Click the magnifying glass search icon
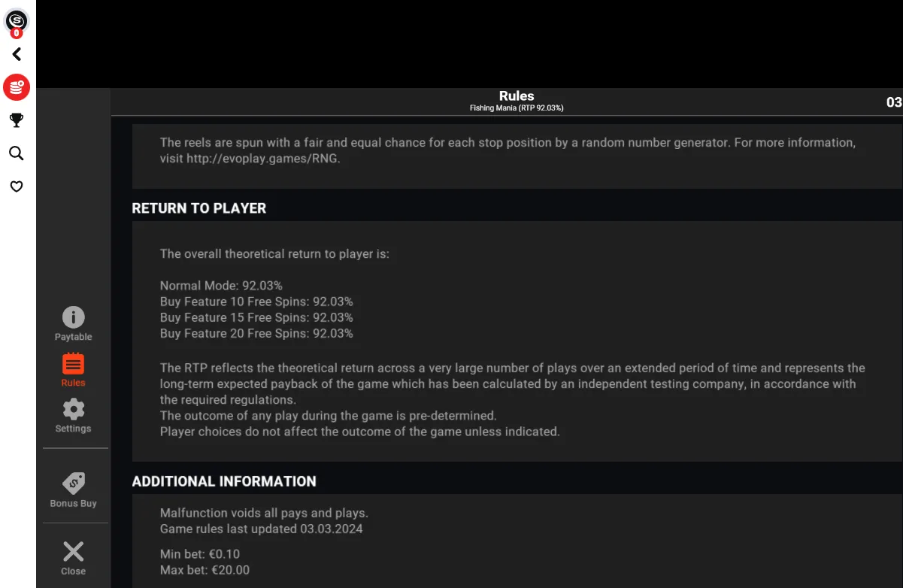The height and width of the screenshot is (588, 903). click(x=17, y=153)
